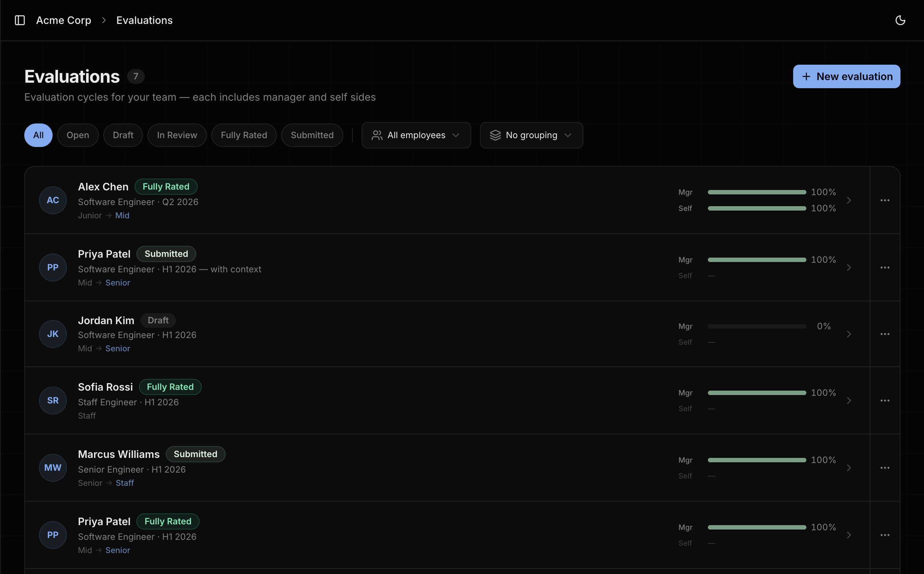Click "Senior Engineer · H1 2026" text

(132, 469)
